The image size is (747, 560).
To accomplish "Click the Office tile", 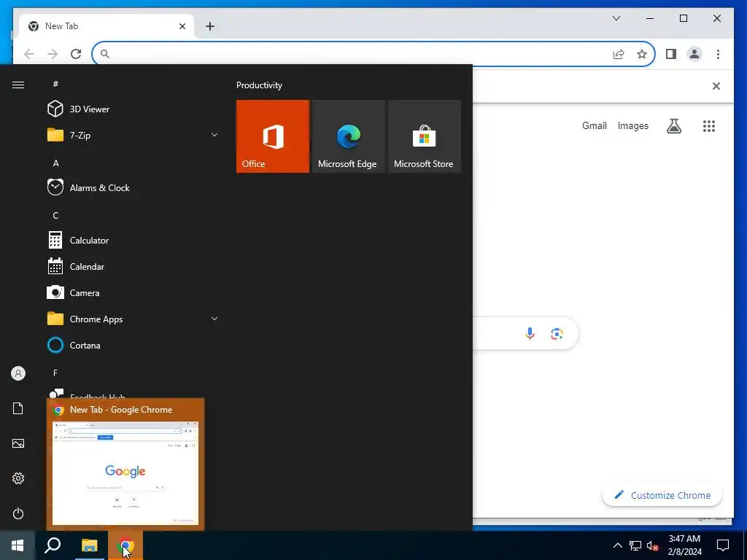I will click(x=273, y=136).
